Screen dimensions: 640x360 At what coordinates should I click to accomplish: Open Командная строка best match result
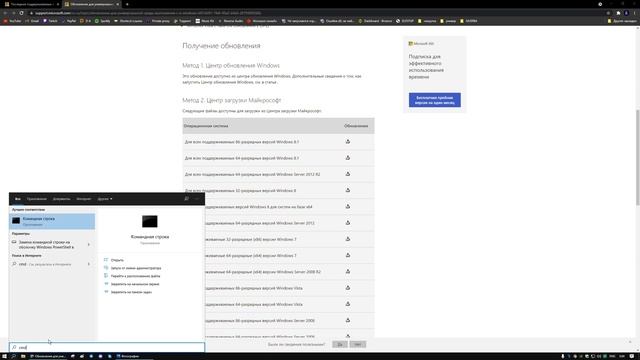[52, 221]
